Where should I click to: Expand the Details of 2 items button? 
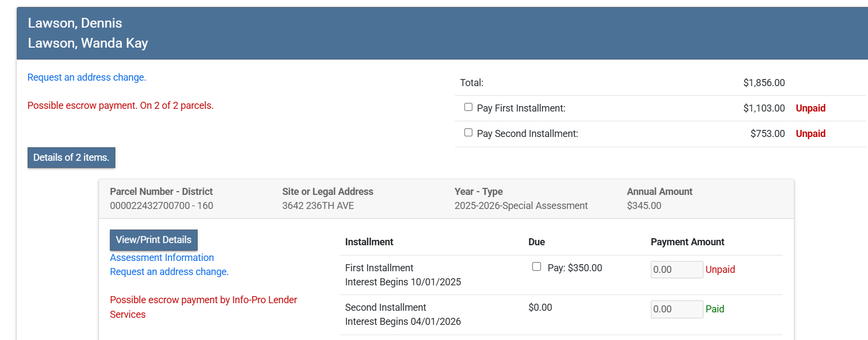click(x=71, y=158)
